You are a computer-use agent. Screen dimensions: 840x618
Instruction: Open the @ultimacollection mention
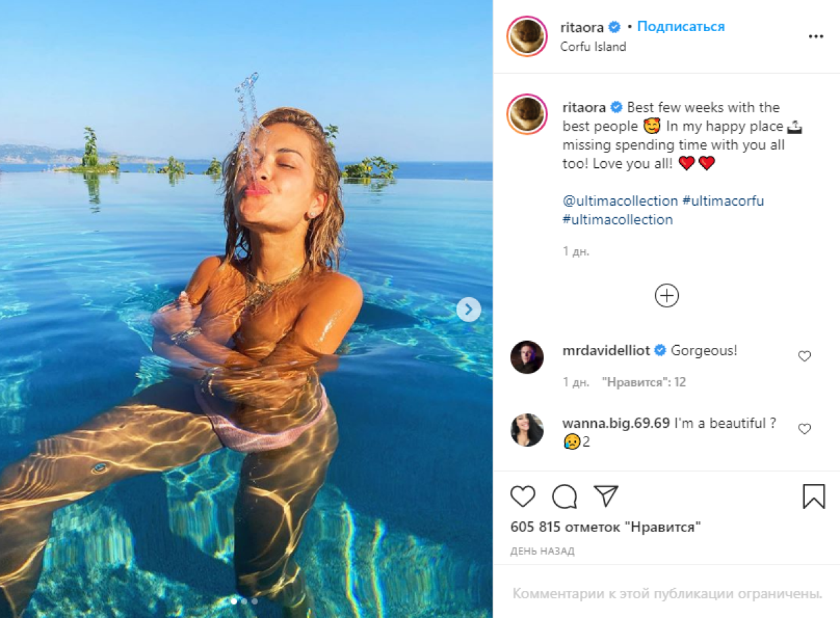pos(620,201)
